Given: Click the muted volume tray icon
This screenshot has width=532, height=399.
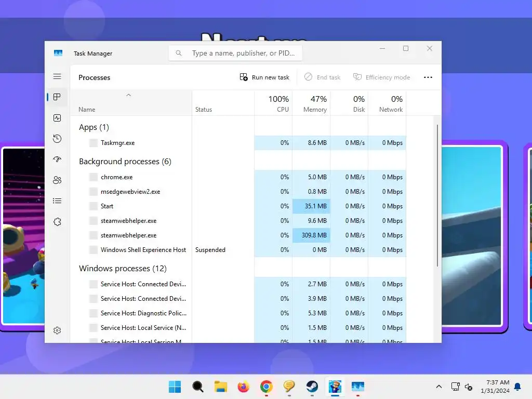Looking at the screenshot, I should 469,387.
